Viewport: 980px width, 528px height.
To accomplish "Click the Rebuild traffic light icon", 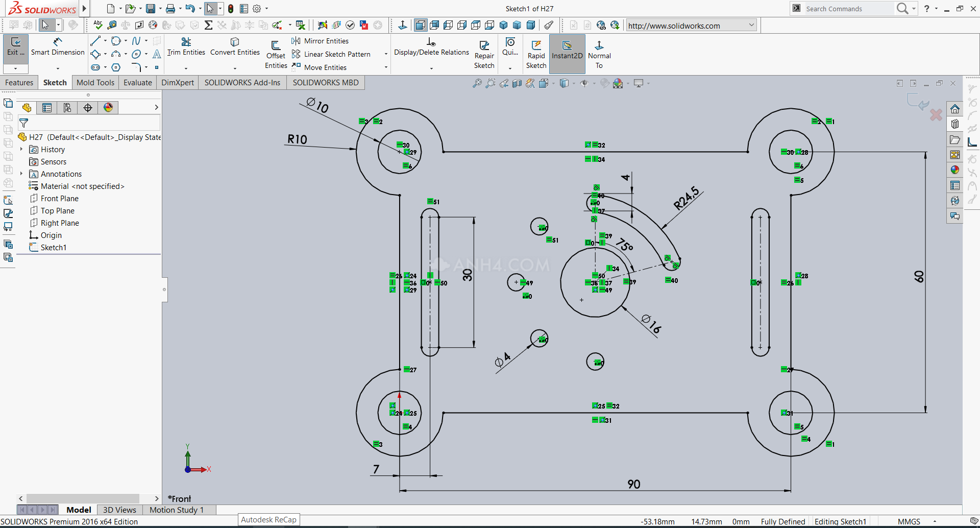I will pos(231,9).
